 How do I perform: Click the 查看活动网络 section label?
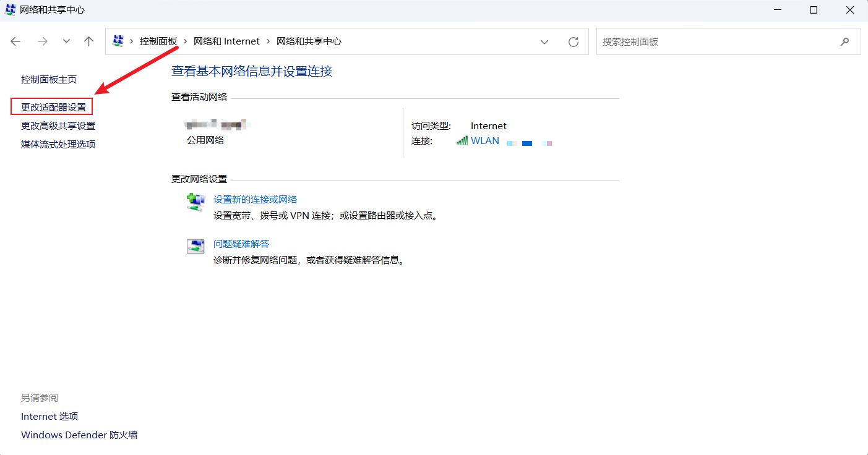point(199,96)
